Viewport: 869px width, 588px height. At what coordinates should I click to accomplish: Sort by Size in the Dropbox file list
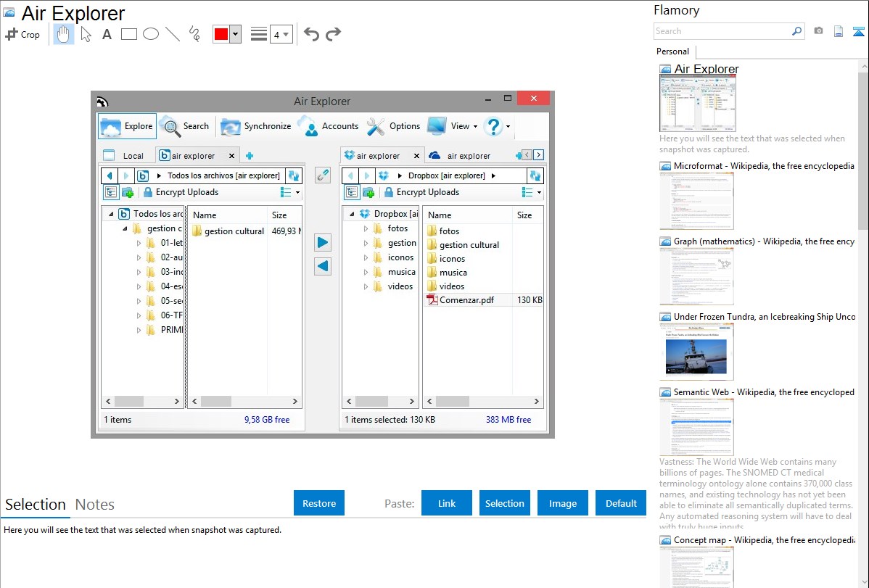click(x=524, y=215)
